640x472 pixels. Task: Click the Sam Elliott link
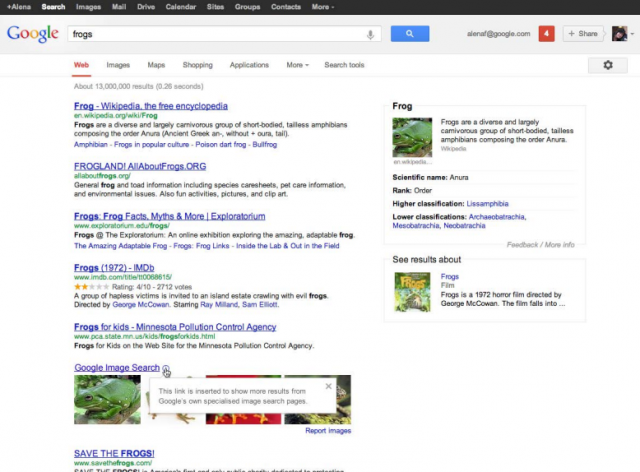(260, 305)
